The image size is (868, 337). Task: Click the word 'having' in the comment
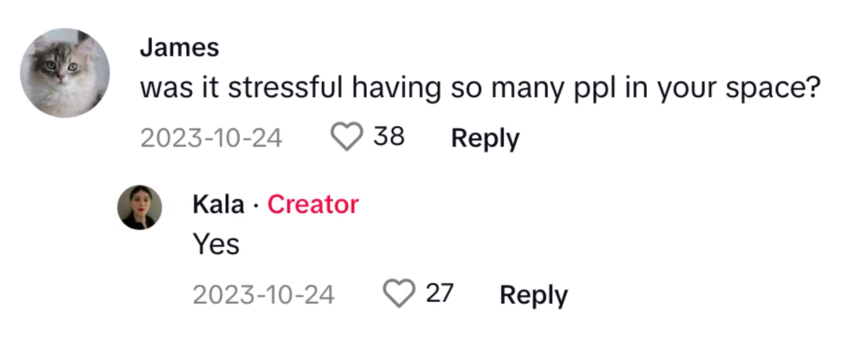397,87
